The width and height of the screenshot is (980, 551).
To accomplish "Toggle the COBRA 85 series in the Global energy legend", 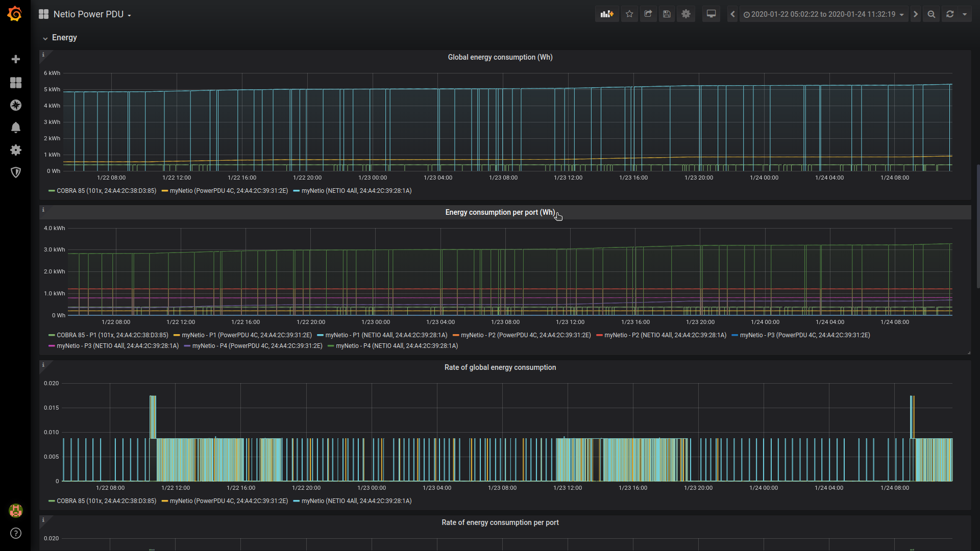I will [x=106, y=191].
